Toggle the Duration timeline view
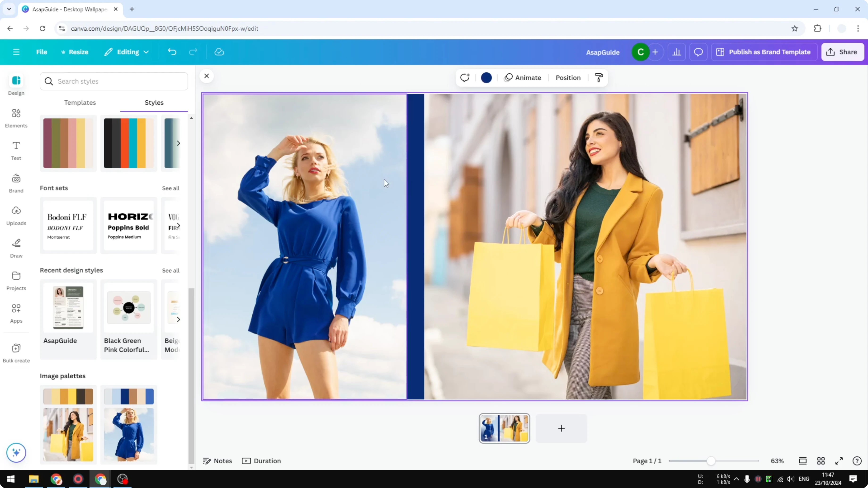 (x=262, y=461)
